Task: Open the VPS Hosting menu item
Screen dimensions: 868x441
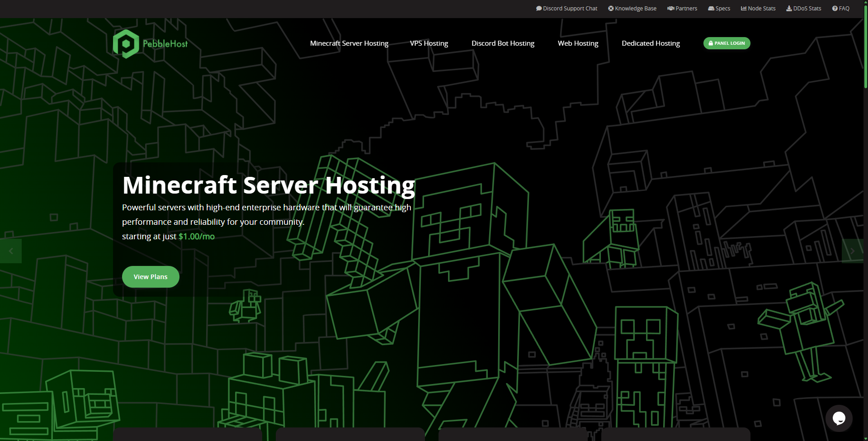Action: 429,43
